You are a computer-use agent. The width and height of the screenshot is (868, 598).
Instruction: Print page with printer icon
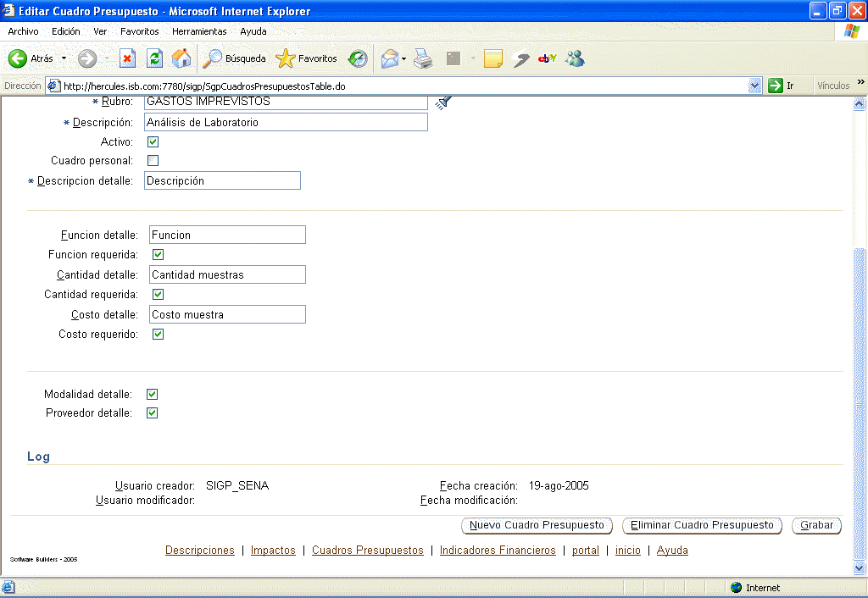424,58
